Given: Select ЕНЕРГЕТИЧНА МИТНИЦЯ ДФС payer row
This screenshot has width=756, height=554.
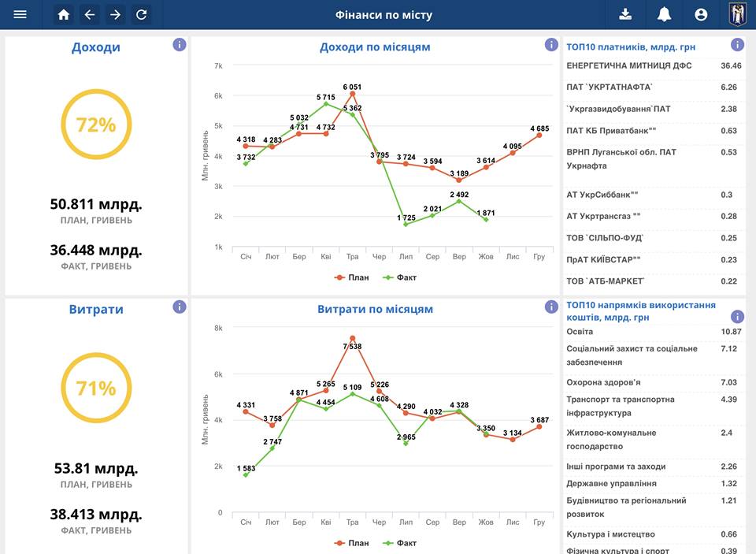Looking at the screenshot, I should pyautogui.click(x=654, y=65).
